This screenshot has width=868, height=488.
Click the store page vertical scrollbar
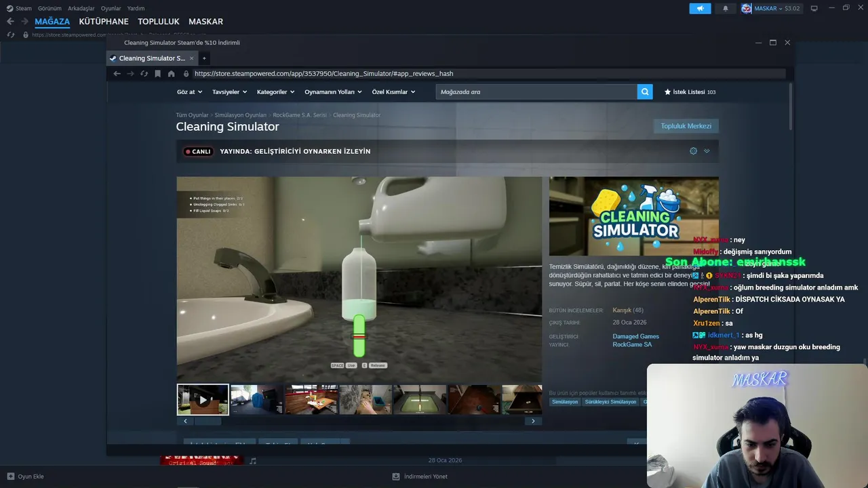(790, 106)
